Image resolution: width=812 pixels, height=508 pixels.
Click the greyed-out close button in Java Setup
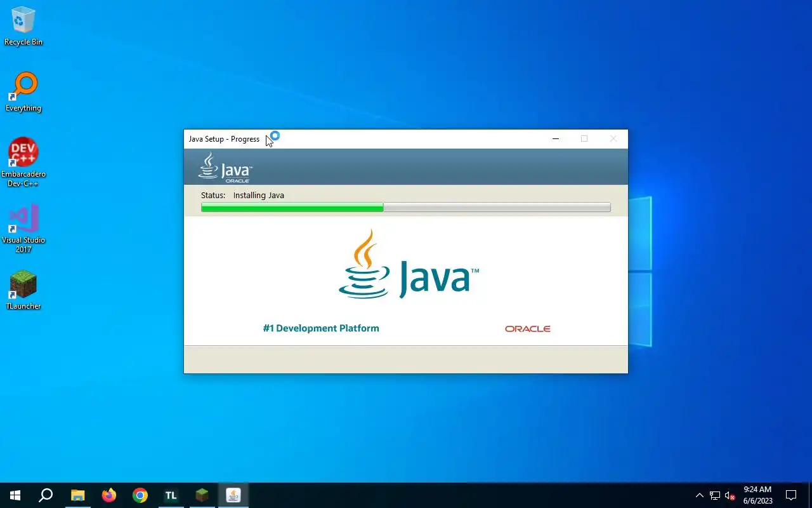(613, 139)
